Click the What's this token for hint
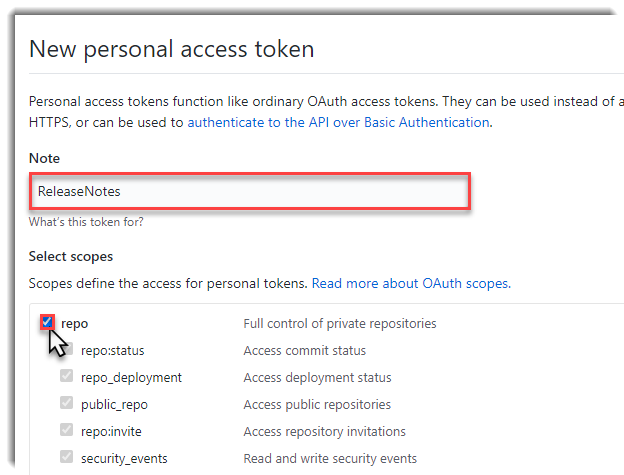This screenshot has width=624, height=475. pos(86,222)
